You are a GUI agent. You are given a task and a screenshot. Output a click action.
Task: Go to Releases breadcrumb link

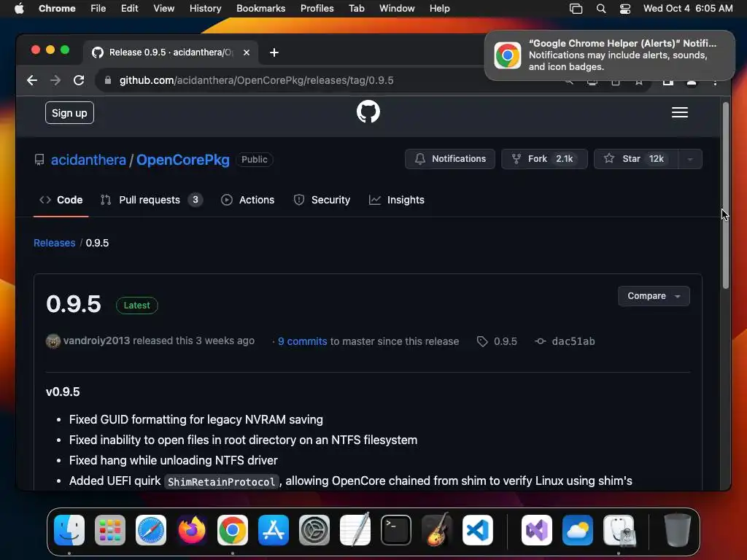[x=54, y=243]
